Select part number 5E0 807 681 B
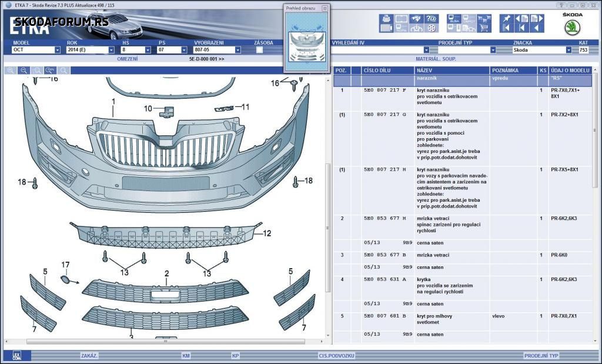The height and width of the screenshot is (364, 602). click(384, 316)
